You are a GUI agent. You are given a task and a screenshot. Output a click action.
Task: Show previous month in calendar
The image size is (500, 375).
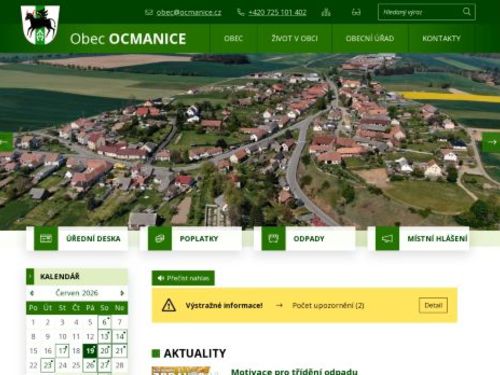(x=32, y=293)
